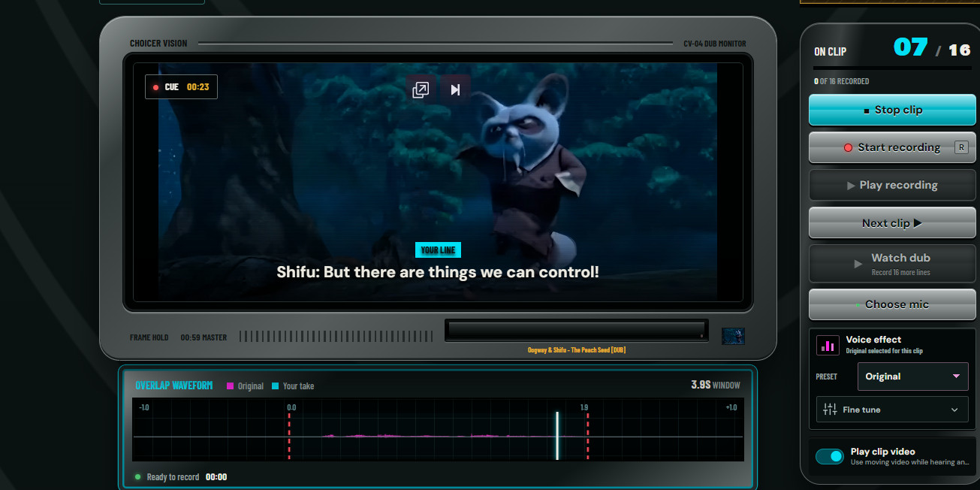
Task: Click the PRESET label
Action: [x=826, y=377]
